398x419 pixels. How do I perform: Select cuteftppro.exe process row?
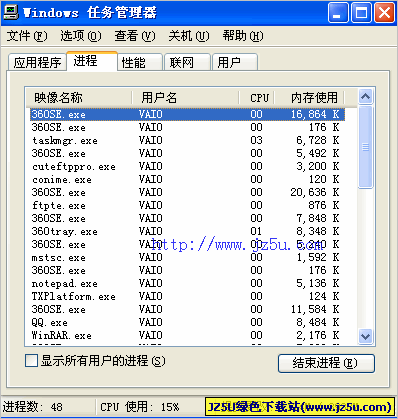point(187,166)
